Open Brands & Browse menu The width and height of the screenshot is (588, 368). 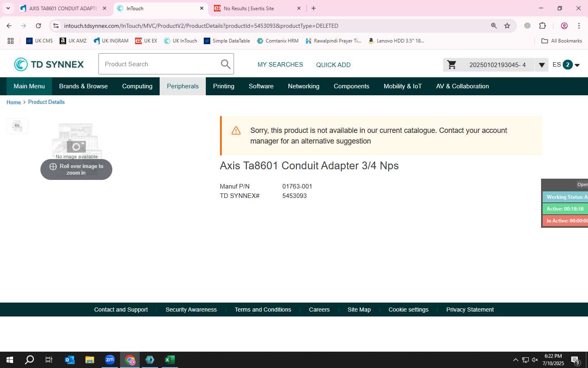83,86
